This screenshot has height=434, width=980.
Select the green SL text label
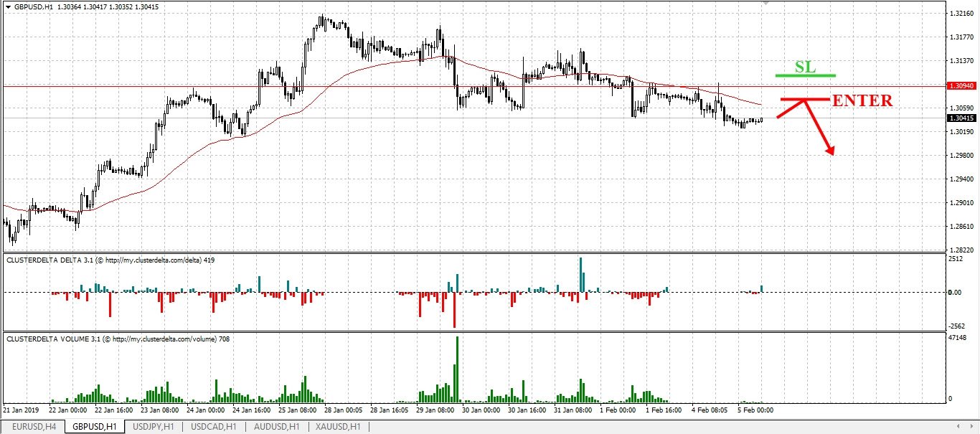coord(805,67)
